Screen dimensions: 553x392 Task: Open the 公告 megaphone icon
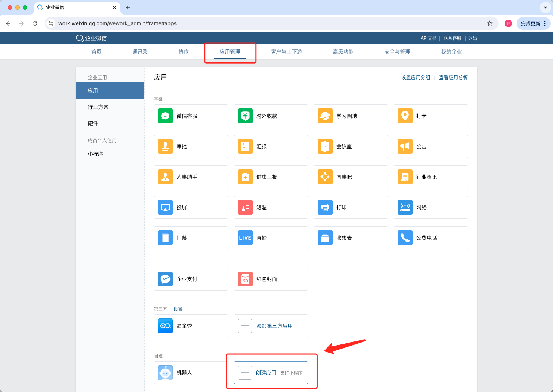[405, 146]
